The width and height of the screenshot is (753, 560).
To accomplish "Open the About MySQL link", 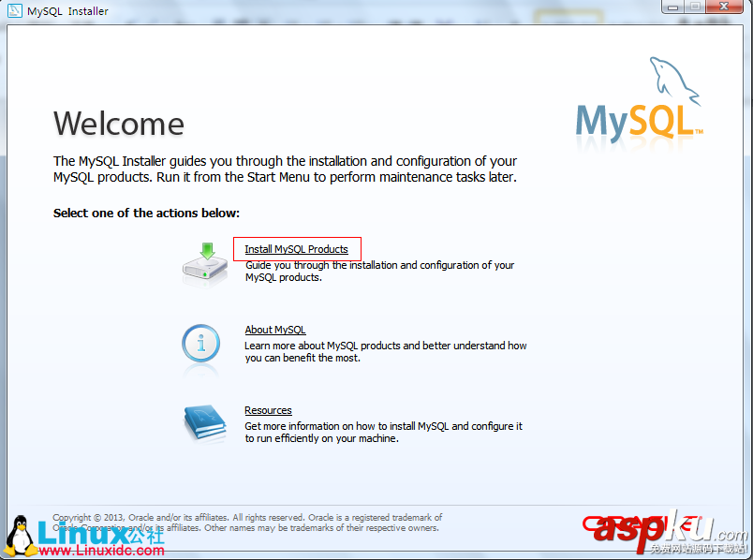I will 275,330.
